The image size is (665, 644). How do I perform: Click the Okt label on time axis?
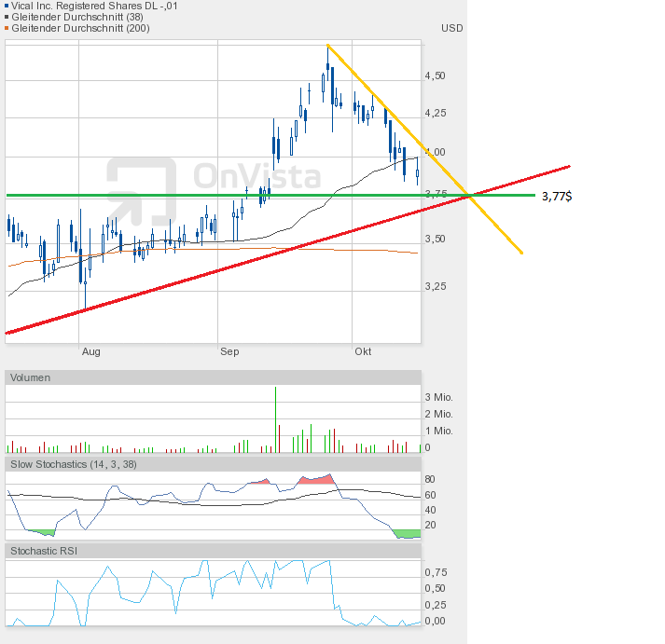[x=363, y=351]
